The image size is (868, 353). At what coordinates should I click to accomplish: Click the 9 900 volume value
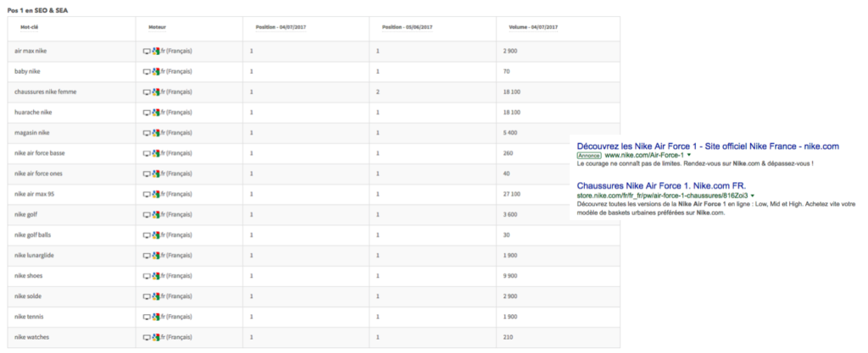[x=509, y=276]
